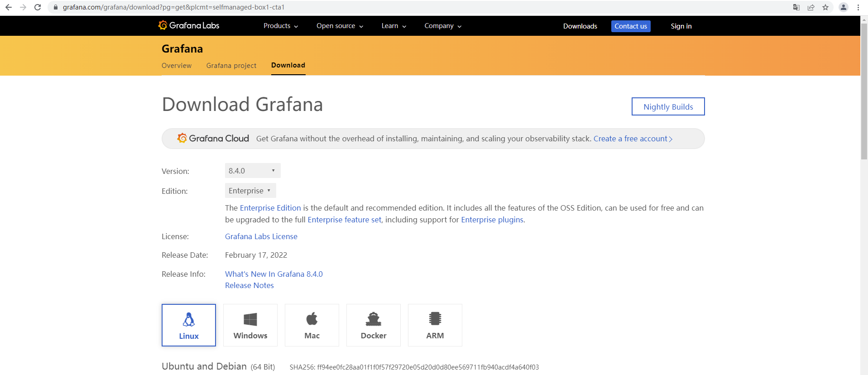The image size is (868, 375).
Task: Click the browser address bar URL
Action: (x=173, y=7)
